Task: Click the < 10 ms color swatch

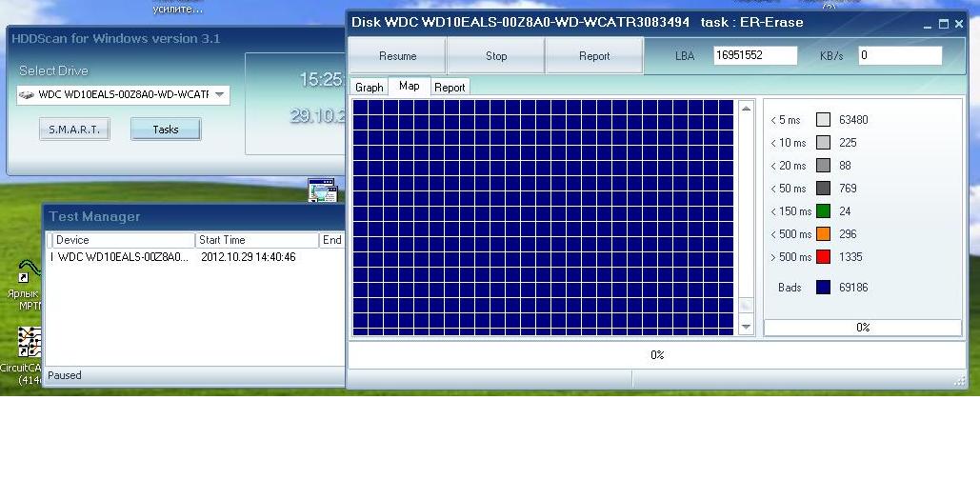Action: [823, 143]
